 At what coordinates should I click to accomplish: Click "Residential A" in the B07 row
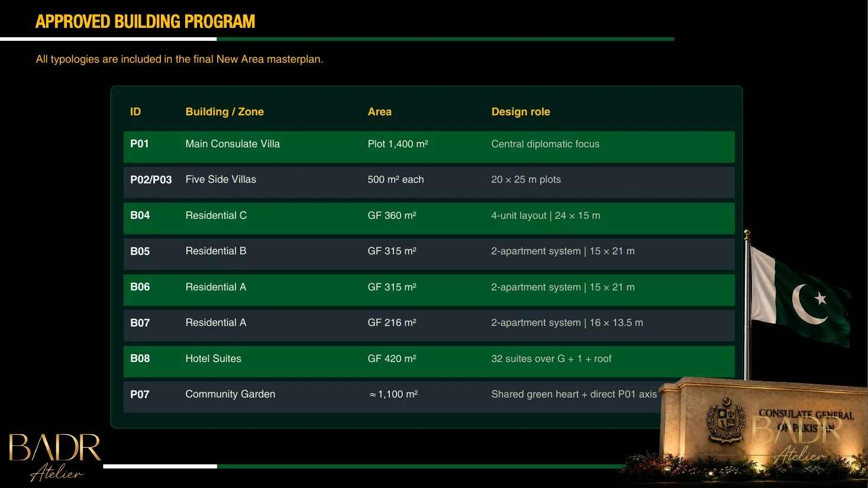coord(216,322)
